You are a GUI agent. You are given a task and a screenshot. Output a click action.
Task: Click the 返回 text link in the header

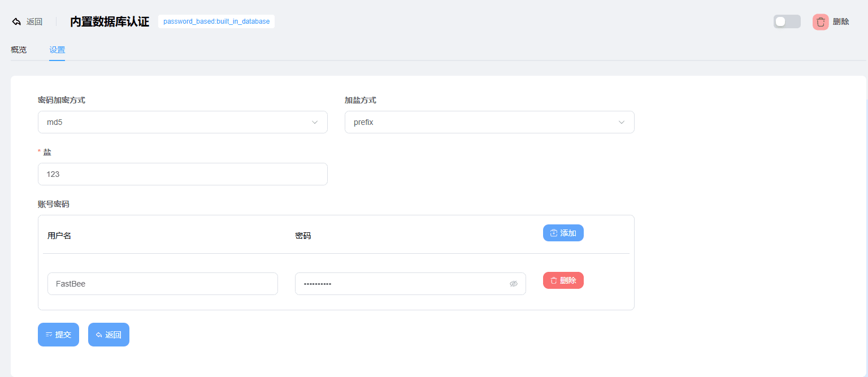click(34, 21)
